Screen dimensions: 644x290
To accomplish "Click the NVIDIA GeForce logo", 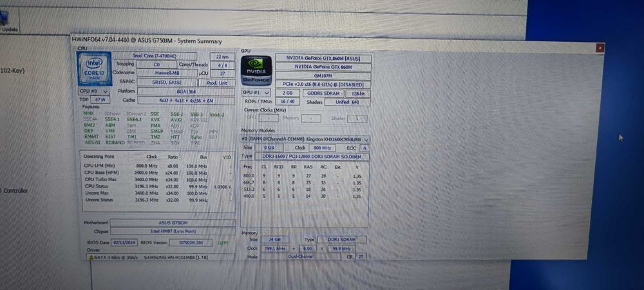I will 256,71.
